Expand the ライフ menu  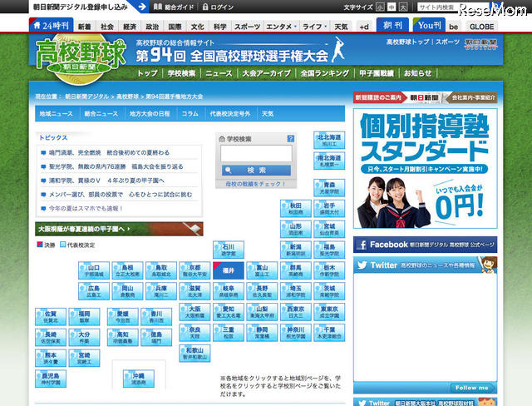click(x=314, y=27)
